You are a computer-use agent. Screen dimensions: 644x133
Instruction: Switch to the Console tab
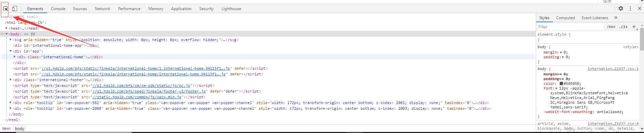[58, 9]
